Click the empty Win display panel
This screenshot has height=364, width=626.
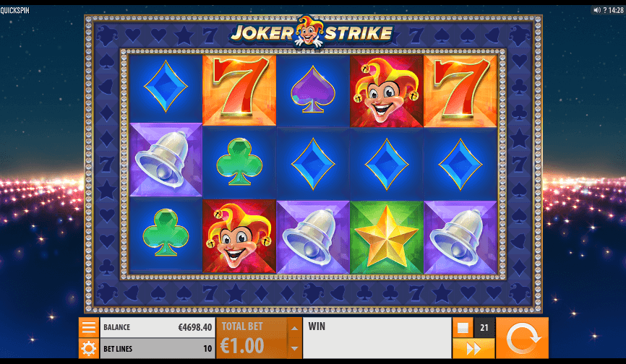377,338
